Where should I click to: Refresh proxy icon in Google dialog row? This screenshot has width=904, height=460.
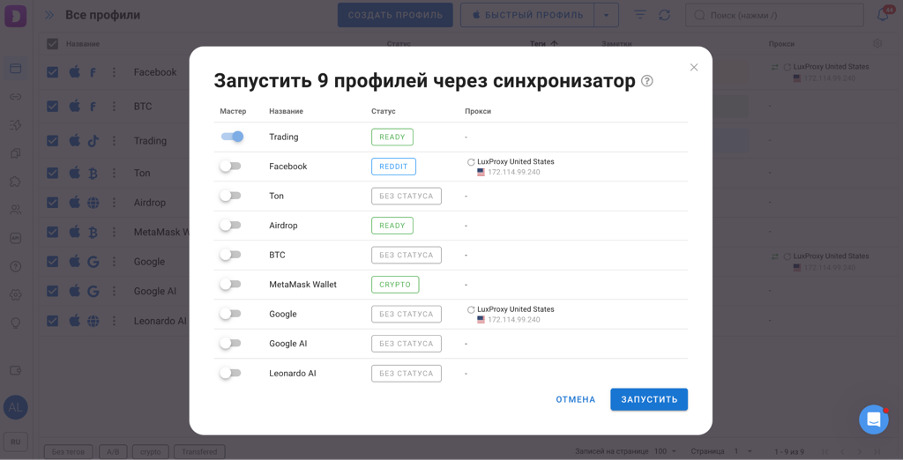(471, 310)
